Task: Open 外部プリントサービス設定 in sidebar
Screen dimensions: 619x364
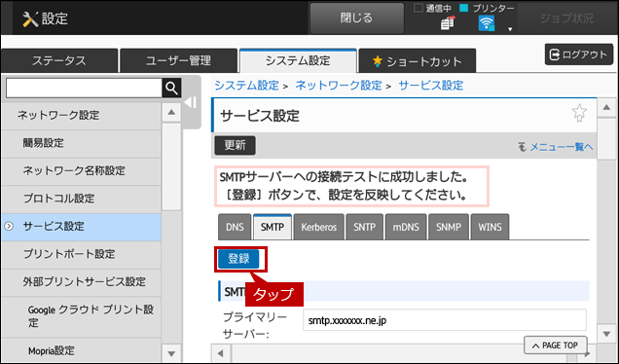Action: click(81, 281)
